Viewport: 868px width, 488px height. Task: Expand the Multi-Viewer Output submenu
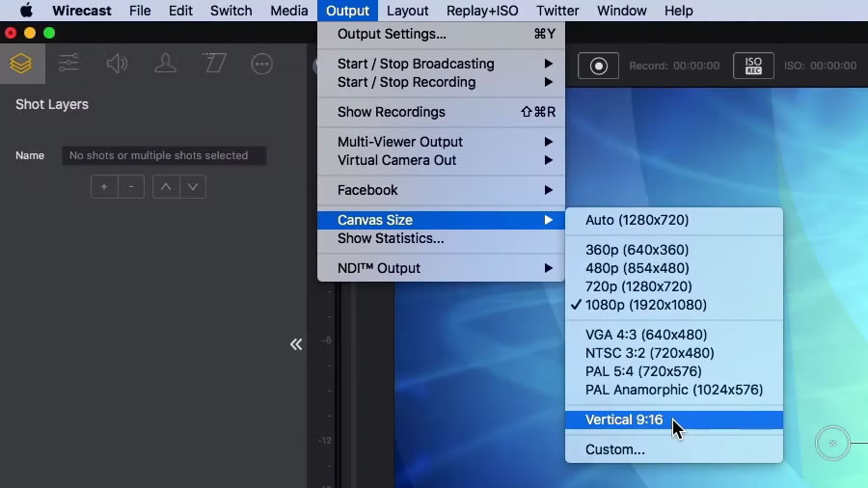(441, 142)
